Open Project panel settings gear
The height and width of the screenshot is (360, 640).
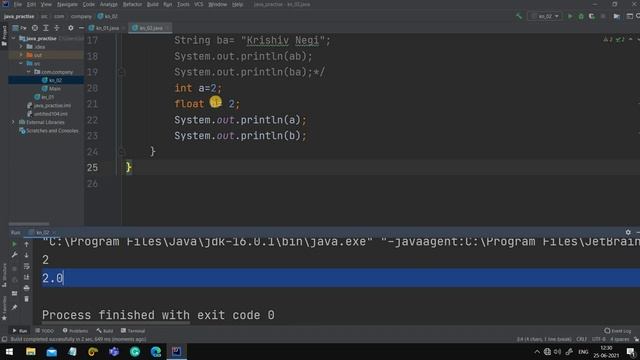click(71, 28)
